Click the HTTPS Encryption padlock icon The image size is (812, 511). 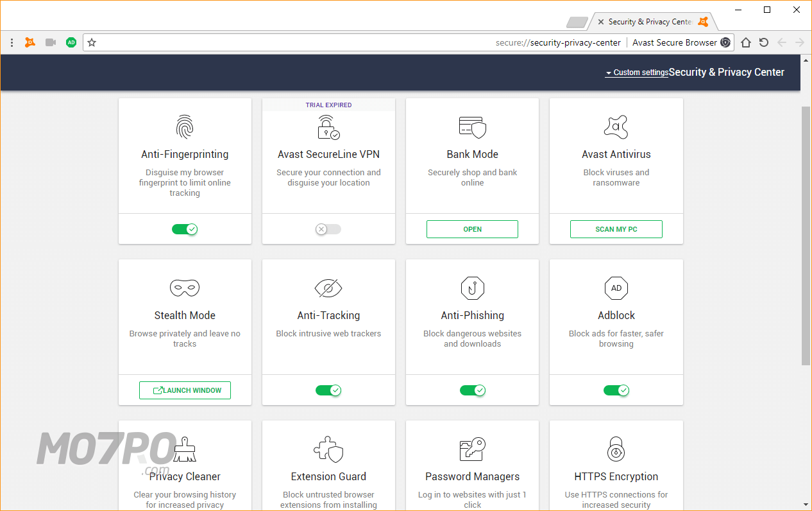tap(616, 449)
